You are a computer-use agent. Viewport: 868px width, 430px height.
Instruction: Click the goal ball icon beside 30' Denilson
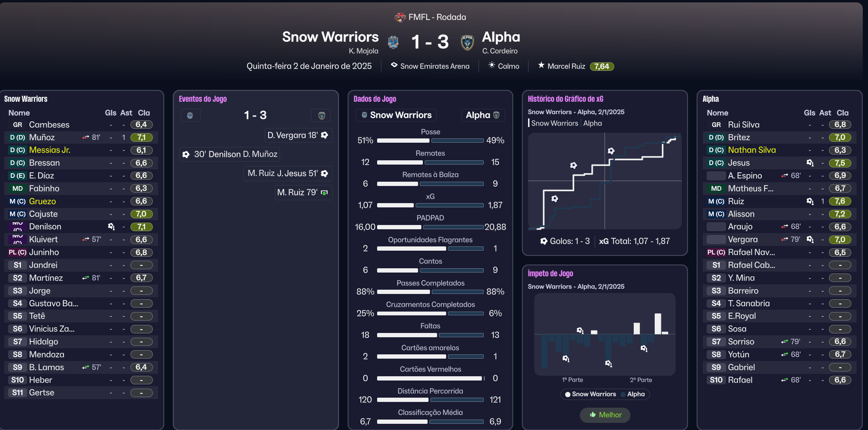pos(186,154)
